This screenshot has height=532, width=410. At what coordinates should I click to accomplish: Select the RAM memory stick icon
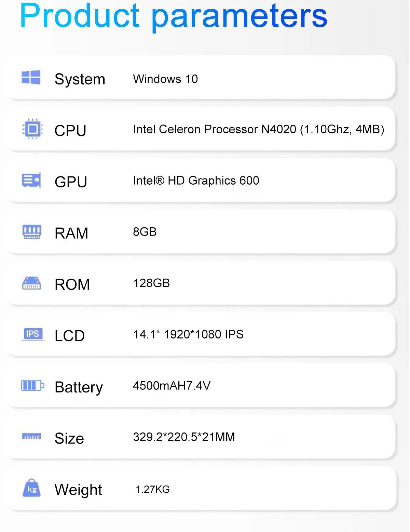coord(32,232)
